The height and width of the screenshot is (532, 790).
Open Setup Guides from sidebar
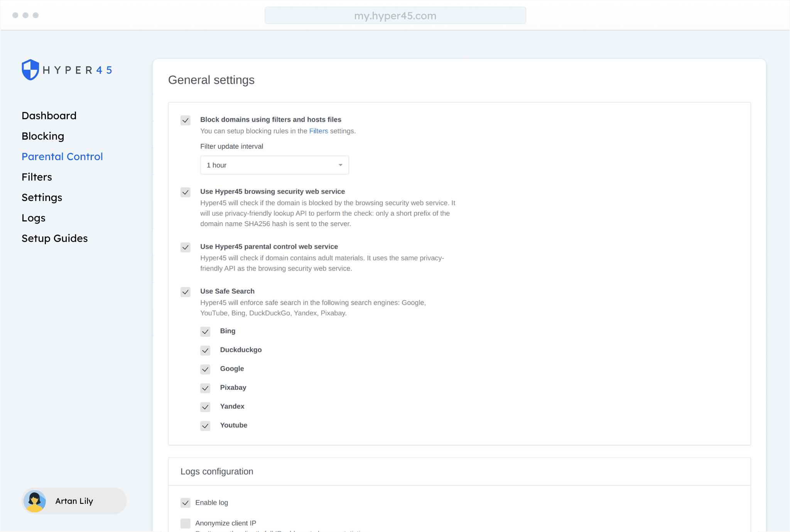[x=55, y=238]
